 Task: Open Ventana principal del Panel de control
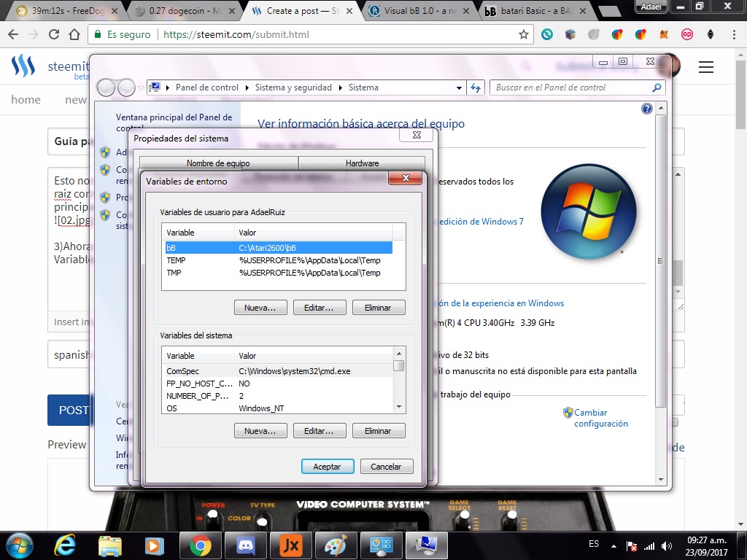pyautogui.click(x=174, y=122)
